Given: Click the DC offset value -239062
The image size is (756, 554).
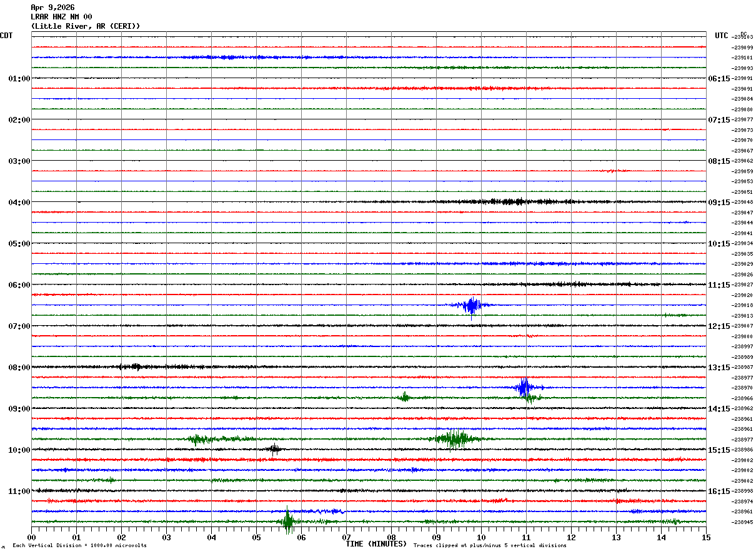Looking at the screenshot, I should coord(742,161).
